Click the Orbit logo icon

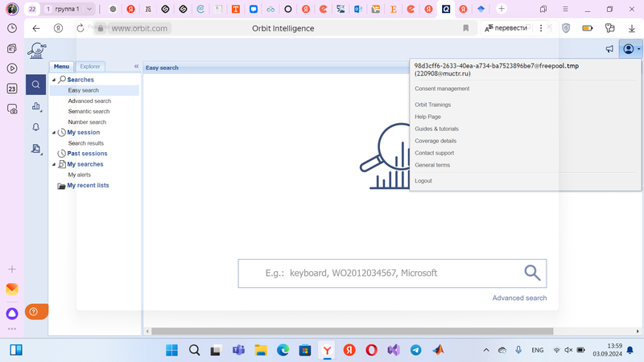point(37,51)
